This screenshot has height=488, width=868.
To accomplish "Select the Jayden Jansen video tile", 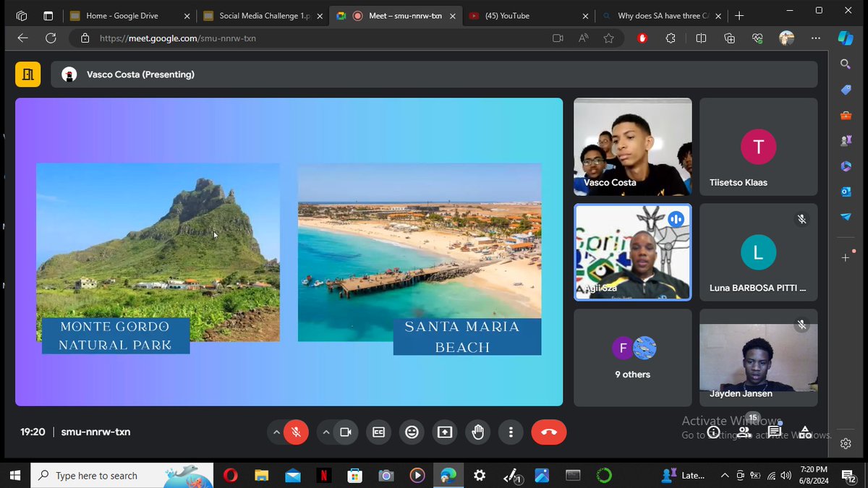I will point(759,358).
